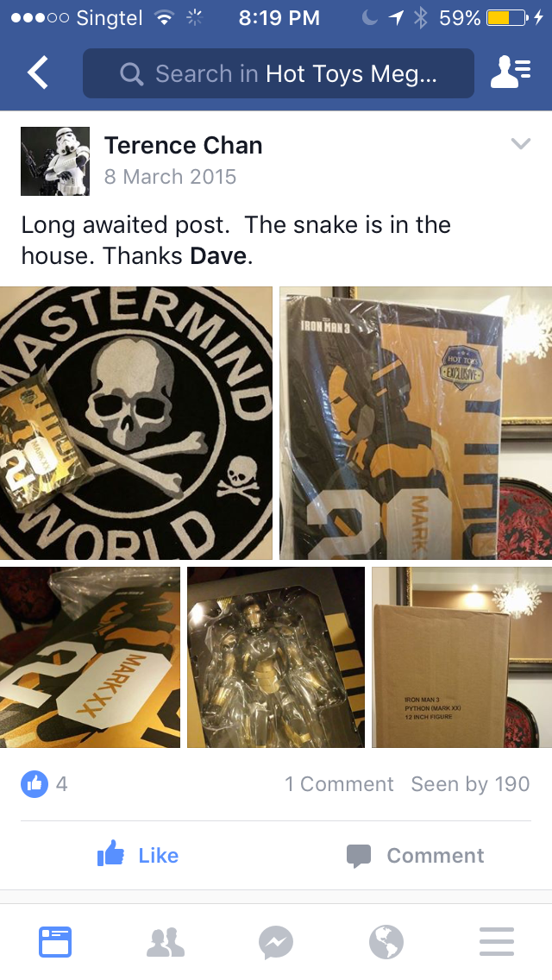The width and height of the screenshot is (552, 980).
Task: Open the Mastermind World skull photo
Action: (x=136, y=423)
